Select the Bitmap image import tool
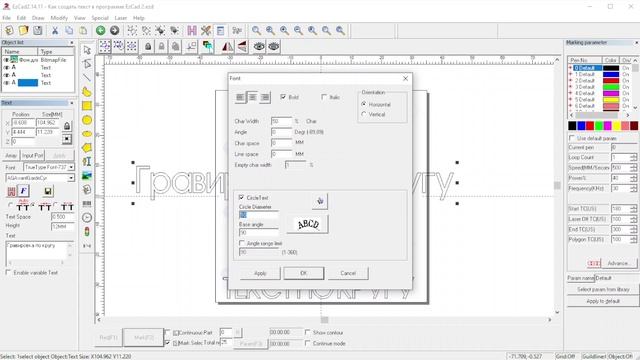 (87, 176)
